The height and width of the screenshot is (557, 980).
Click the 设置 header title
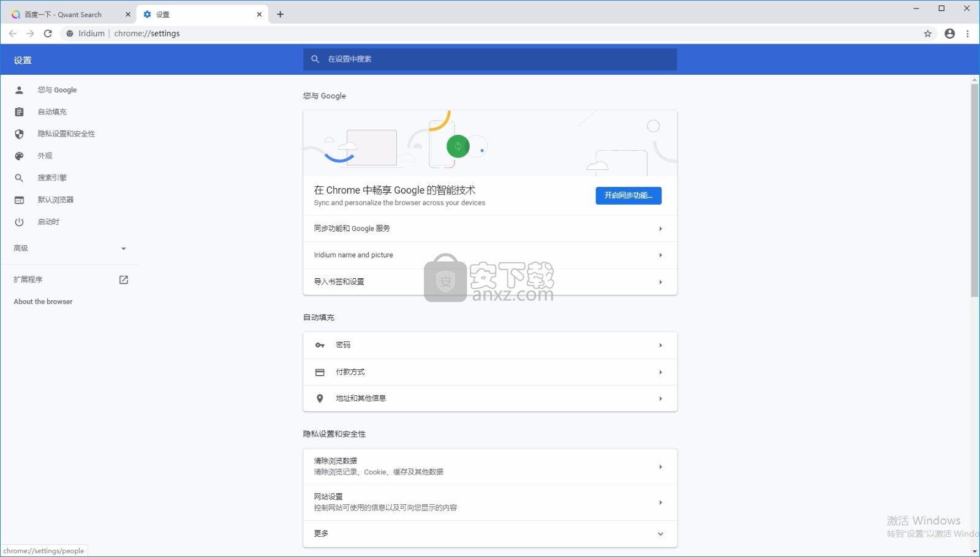(23, 60)
